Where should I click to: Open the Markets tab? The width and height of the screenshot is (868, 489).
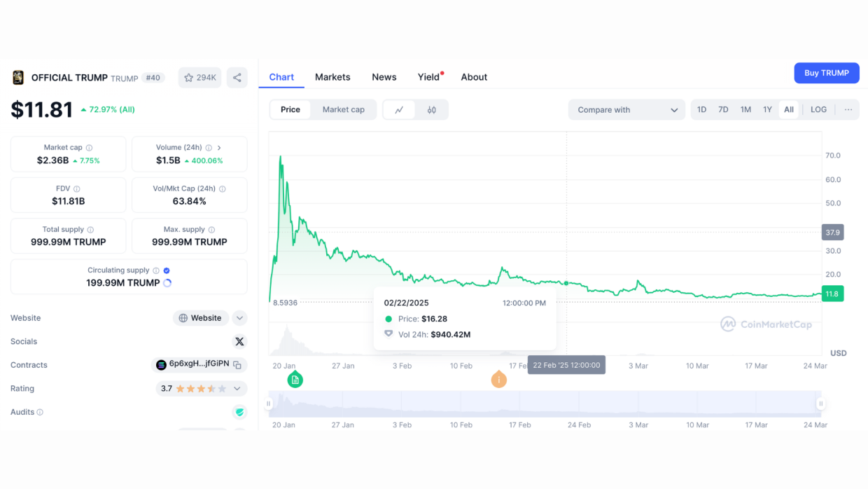point(332,77)
